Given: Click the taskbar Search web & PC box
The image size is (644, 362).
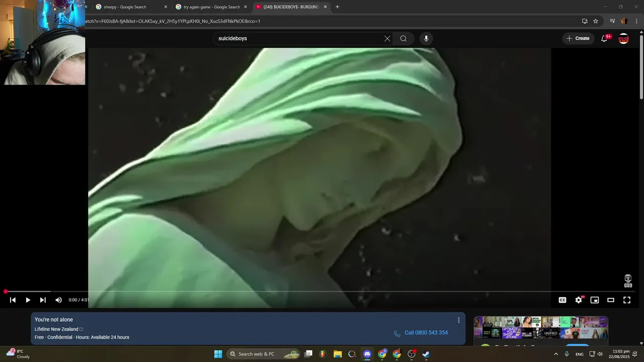Looking at the screenshot, I should (264, 354).
